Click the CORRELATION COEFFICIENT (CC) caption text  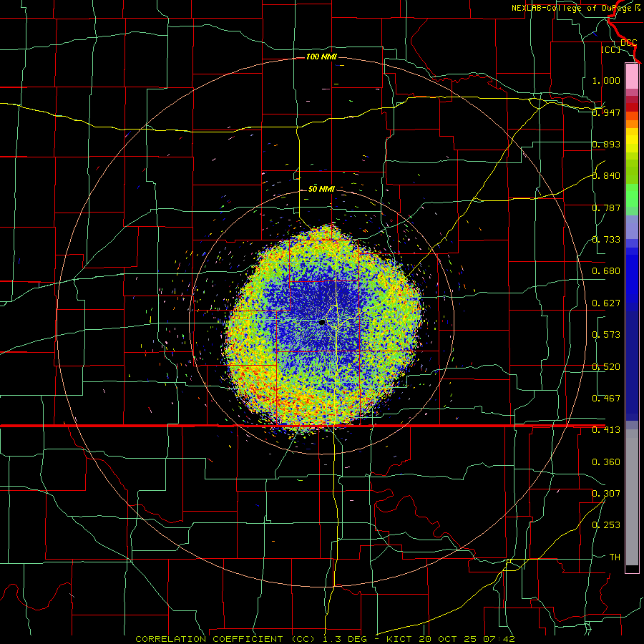click(225, 639)
